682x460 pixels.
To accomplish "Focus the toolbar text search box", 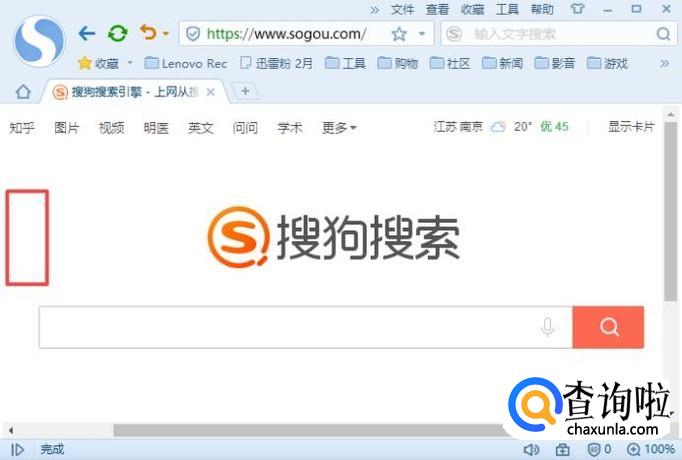I will (559, 33).
